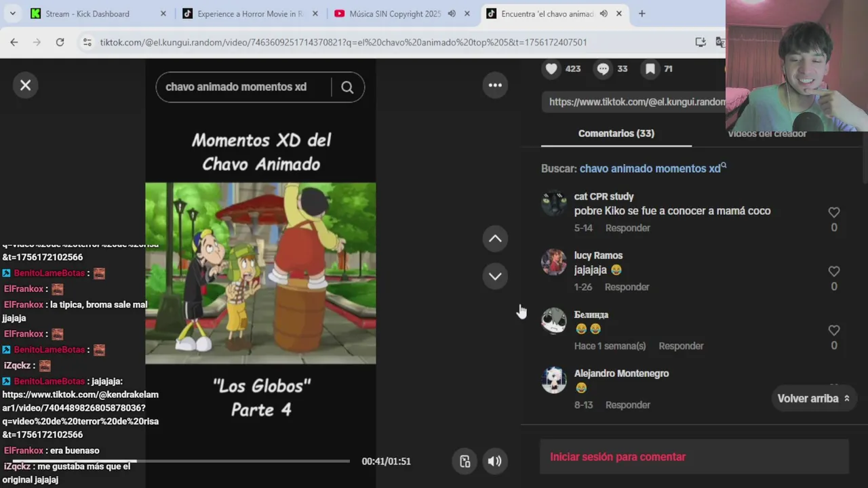
Task: Open the three-dots more options menu
Action: point(495,85)
